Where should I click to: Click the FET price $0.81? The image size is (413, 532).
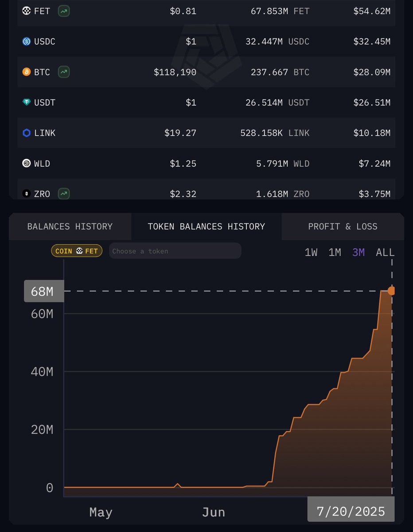point(183,11)
